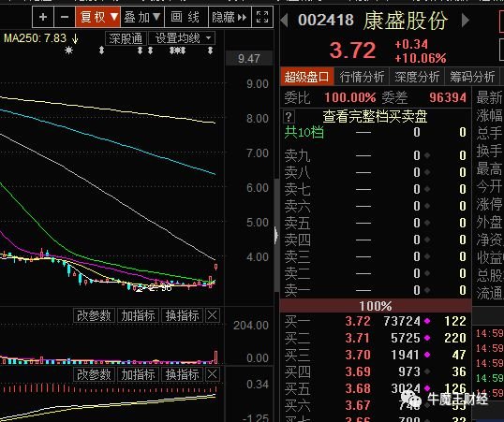The width and height of the screenshot is (504, 422).
Task: Switch to the 行情分析 tab
Action: (x=362, y=77)
